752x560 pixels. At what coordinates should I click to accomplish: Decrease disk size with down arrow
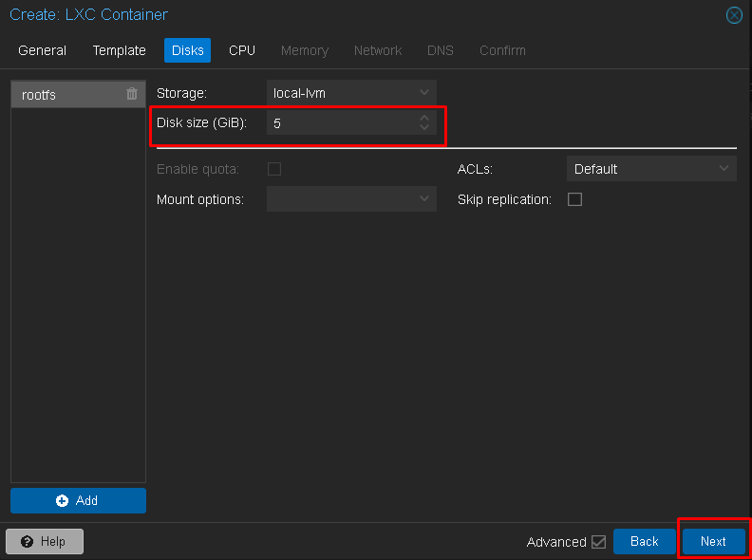coord(424,127)
